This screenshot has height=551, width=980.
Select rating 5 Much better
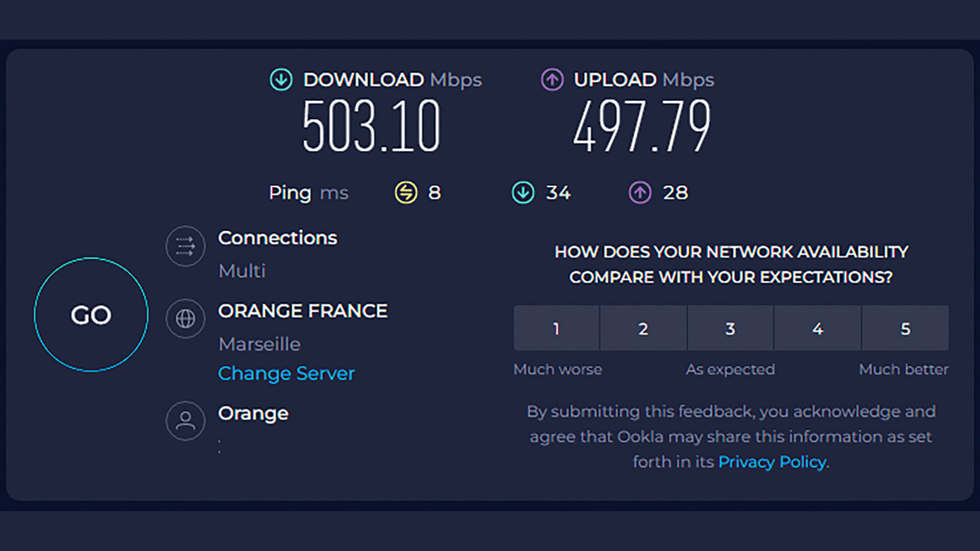coord(905,328)
